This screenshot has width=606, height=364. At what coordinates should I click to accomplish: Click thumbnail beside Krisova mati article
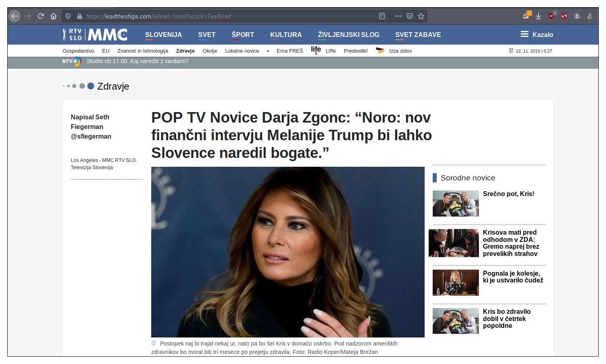tap(454, 243)
